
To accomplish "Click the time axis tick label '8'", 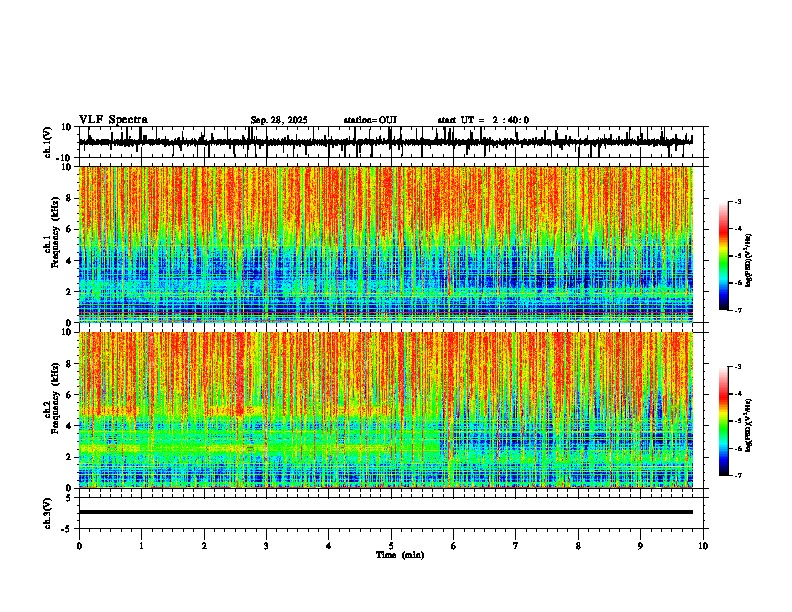I will pyautogui.click(x=578, y=546).
